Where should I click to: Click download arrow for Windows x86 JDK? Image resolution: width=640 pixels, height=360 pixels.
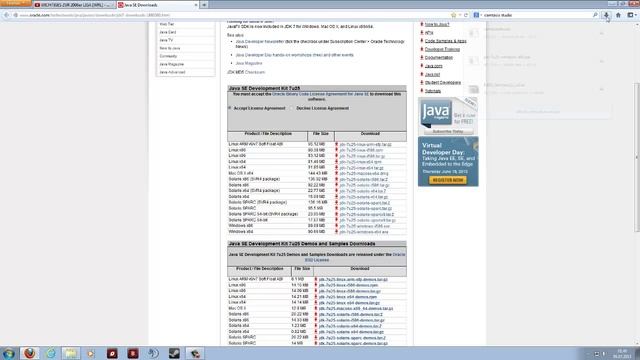pyautogui.click(x=336, y=226)
